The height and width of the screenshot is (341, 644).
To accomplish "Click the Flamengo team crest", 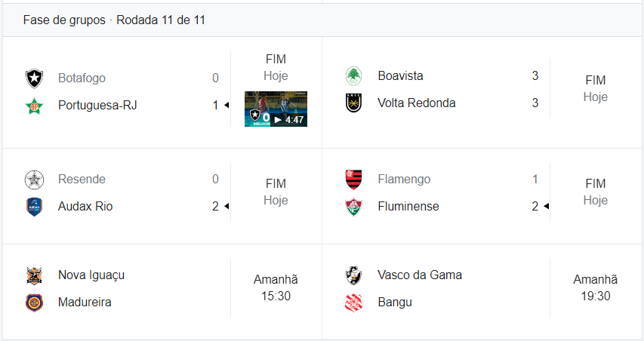I will [353, 179].
